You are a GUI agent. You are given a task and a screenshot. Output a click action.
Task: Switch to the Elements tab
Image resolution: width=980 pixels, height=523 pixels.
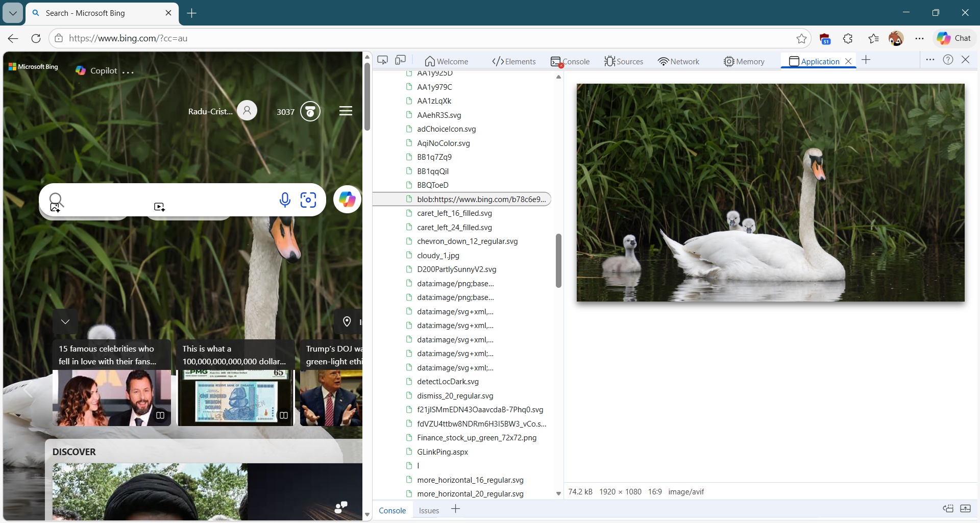point(513,61)
